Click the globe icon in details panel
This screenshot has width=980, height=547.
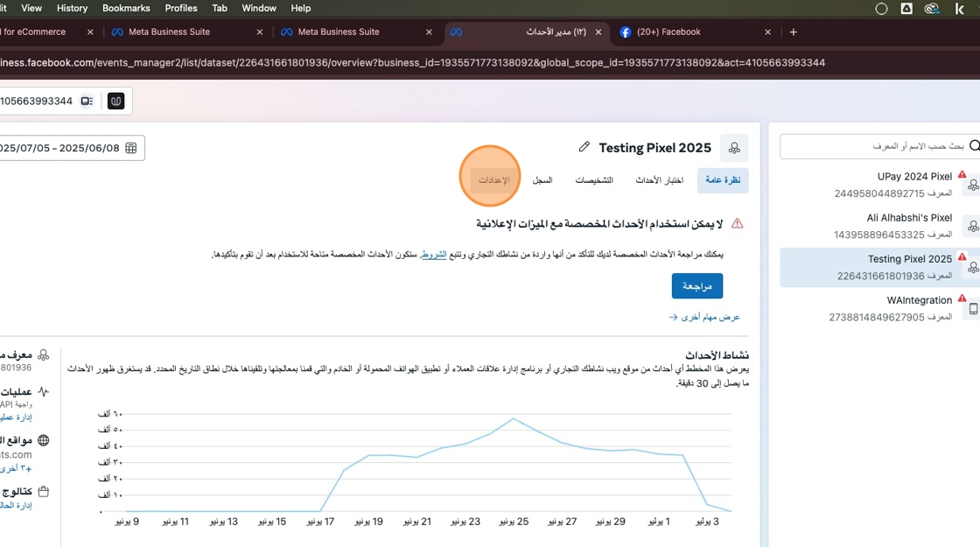43,441
